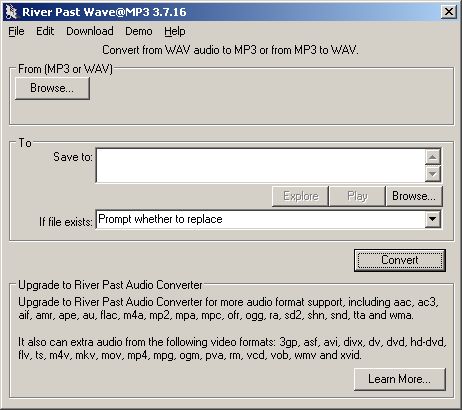Click the Explore button
462x410 pixels.
(x=300, y=196)
